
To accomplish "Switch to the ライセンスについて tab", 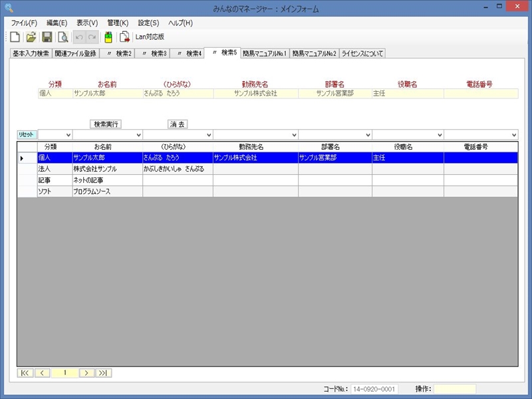I will click(x=362, y=53).
